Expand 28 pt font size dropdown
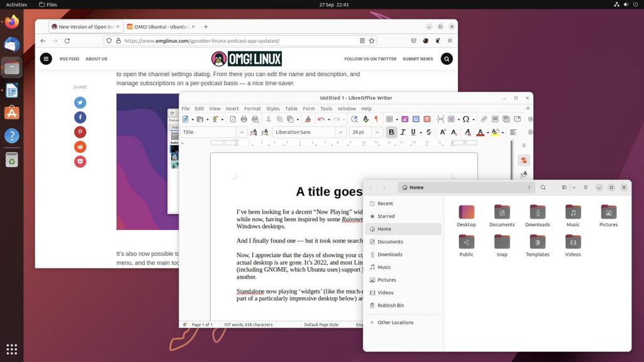The width and height of the screenshot is (644, 362). (x=377, y=132)
